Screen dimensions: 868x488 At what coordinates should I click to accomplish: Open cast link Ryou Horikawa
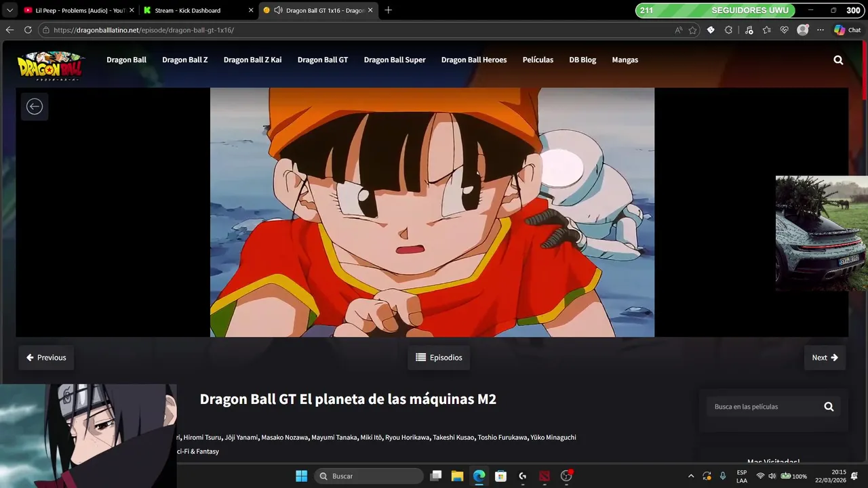(x=407, y=437)
